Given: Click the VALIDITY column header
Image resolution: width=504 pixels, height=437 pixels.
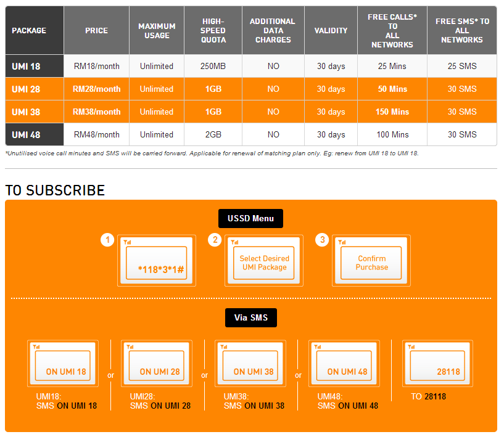Looking at the screenshot, I should click(x=331, y=30).
